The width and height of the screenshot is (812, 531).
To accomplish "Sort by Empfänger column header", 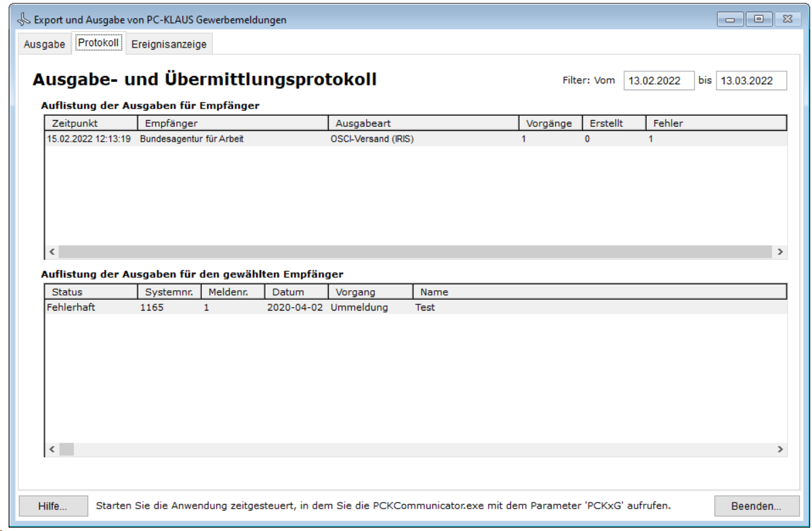I will [x=233, y=123].
